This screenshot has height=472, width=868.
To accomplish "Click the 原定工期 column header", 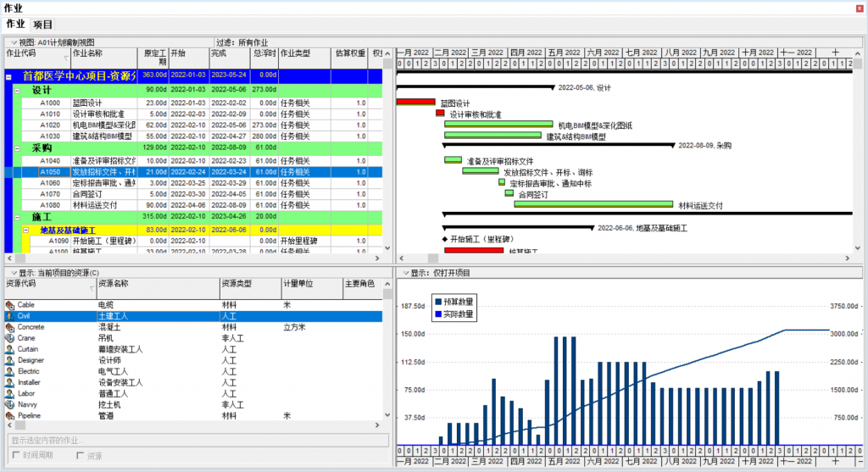I will click(153, 58).
